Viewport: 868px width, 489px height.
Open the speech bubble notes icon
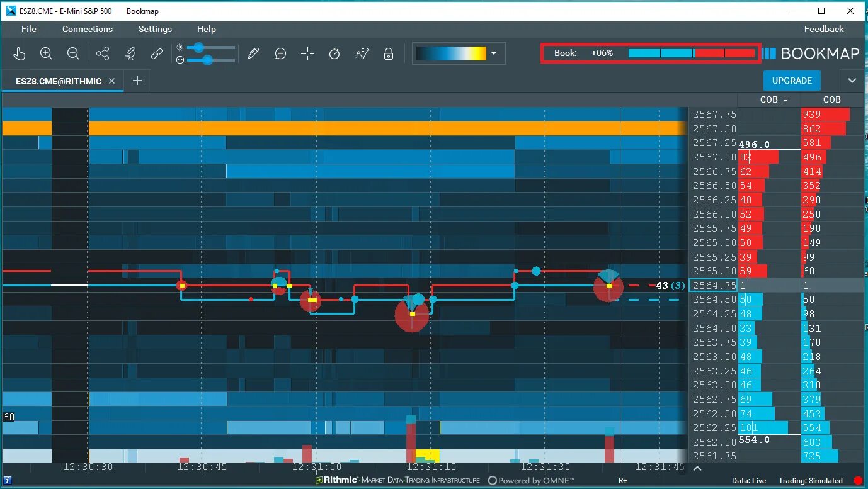coord(280,54)
